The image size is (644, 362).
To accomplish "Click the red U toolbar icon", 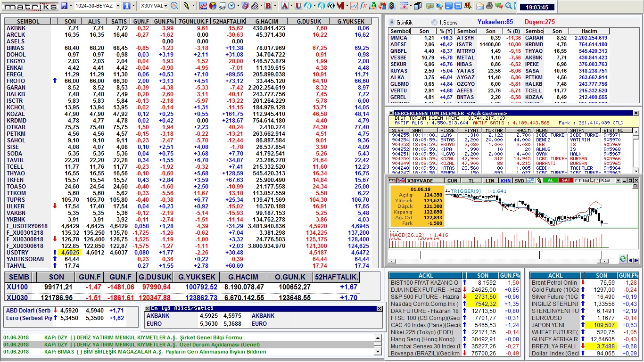I will pos(298,6).
